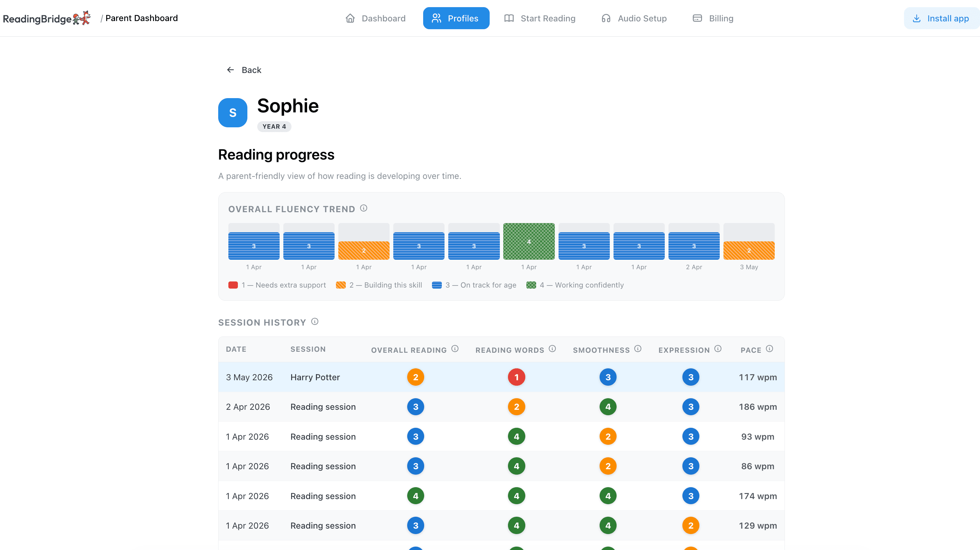Show info for Reading Words column
980x550 pixels.
[552, 349]
